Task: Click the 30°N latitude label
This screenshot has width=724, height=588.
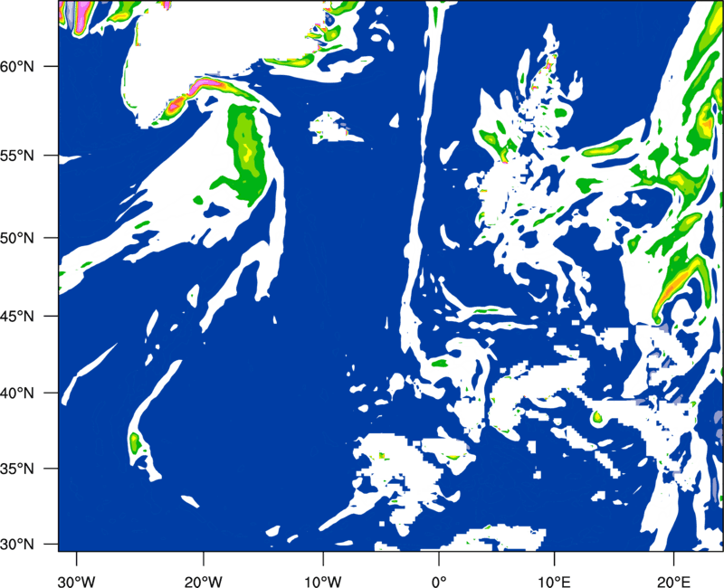Action: (17, 545)
